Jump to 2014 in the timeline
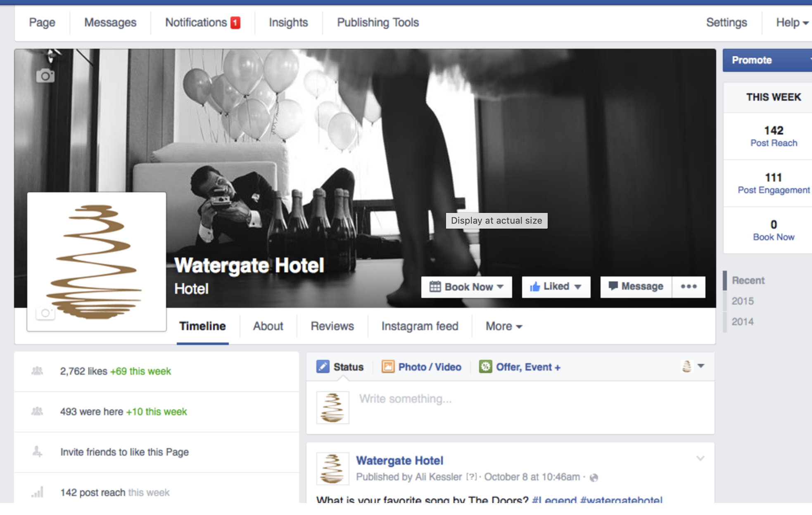Viewport: 812px width, 515px height. point(743,322)
